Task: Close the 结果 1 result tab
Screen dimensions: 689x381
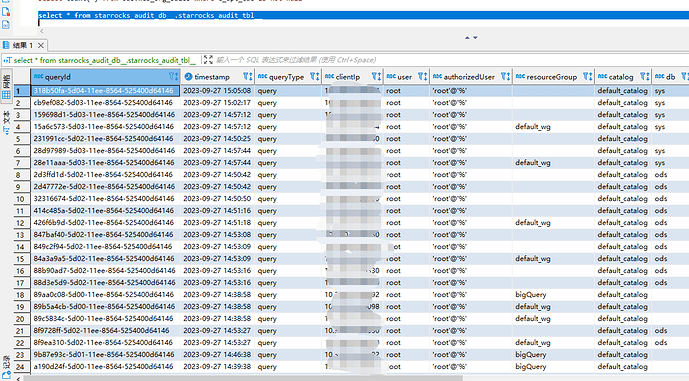Action: (x=40, y=45)
